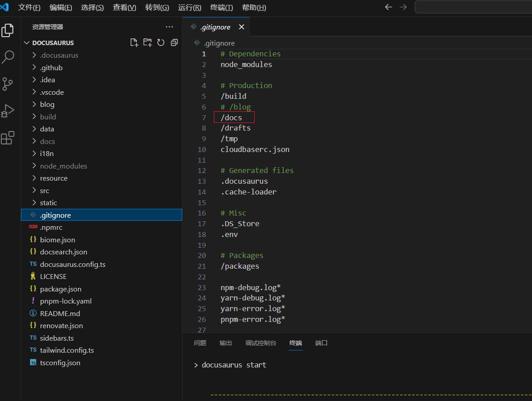Screen dimensions: 532x401
Task: Open the Extensions view
Action: (x=8, y=138)
